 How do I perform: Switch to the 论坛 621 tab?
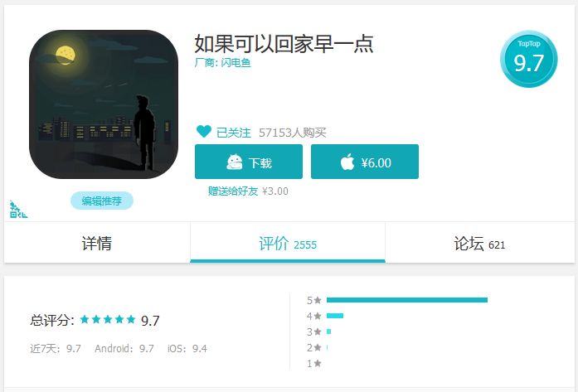click(479, 243)
